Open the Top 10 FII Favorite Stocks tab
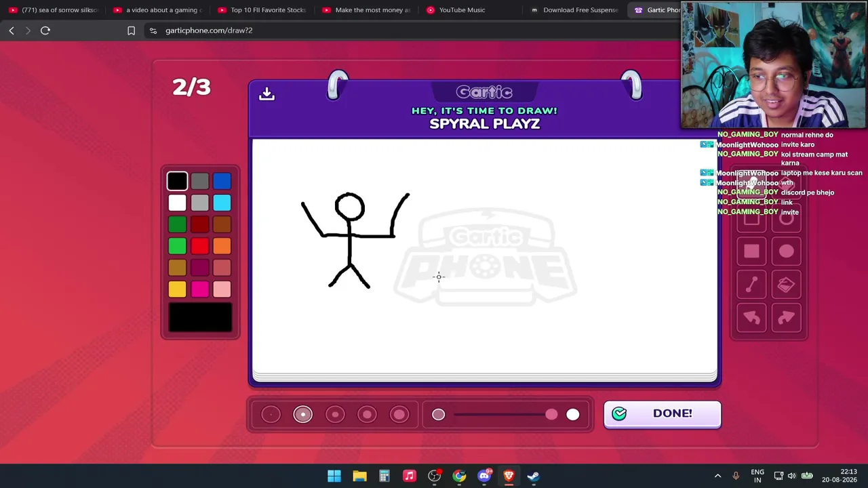The image size is (868, 488). click(x=263, y=10)
